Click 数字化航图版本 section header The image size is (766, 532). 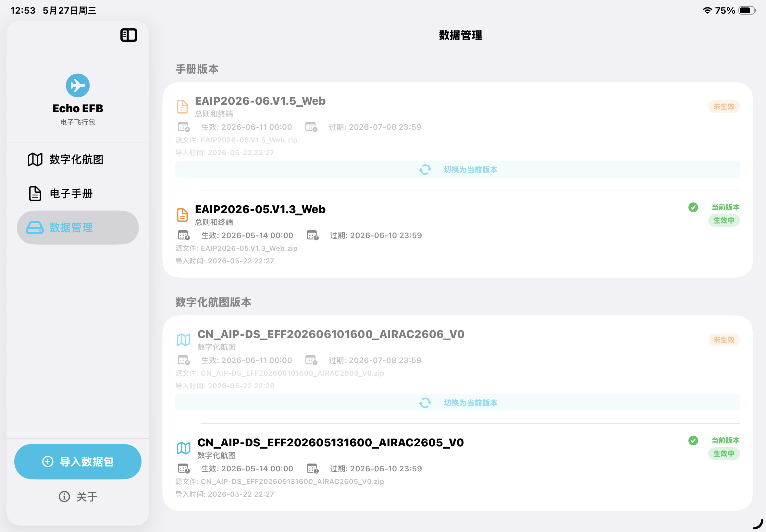coord(214,302)
